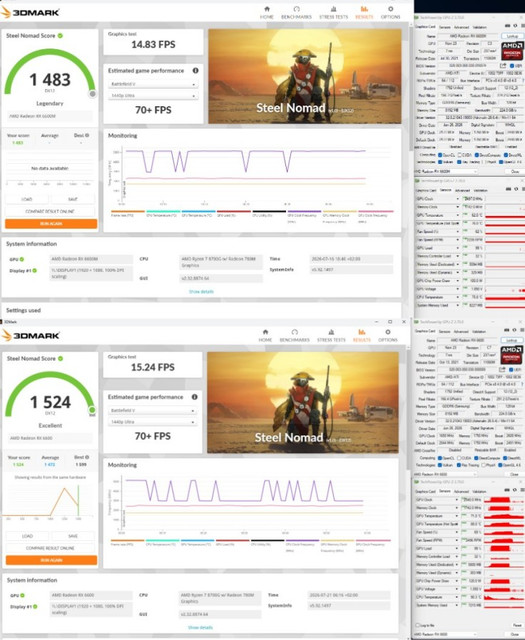Open Options in the 1524-score 3DMark window
Image resolution: width=525 pixels, height=640 pixels.
tap(387, 336)
